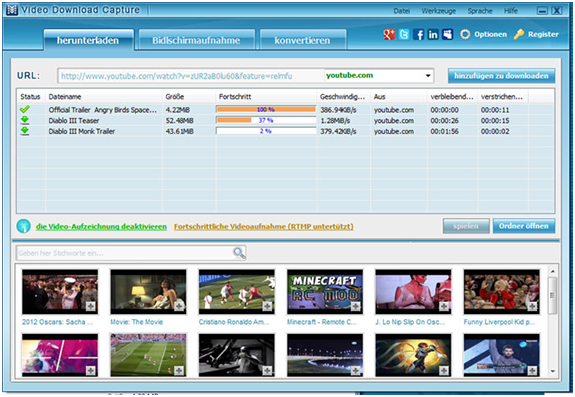Select Official Trailer Angry Birds Space filename

102,110
